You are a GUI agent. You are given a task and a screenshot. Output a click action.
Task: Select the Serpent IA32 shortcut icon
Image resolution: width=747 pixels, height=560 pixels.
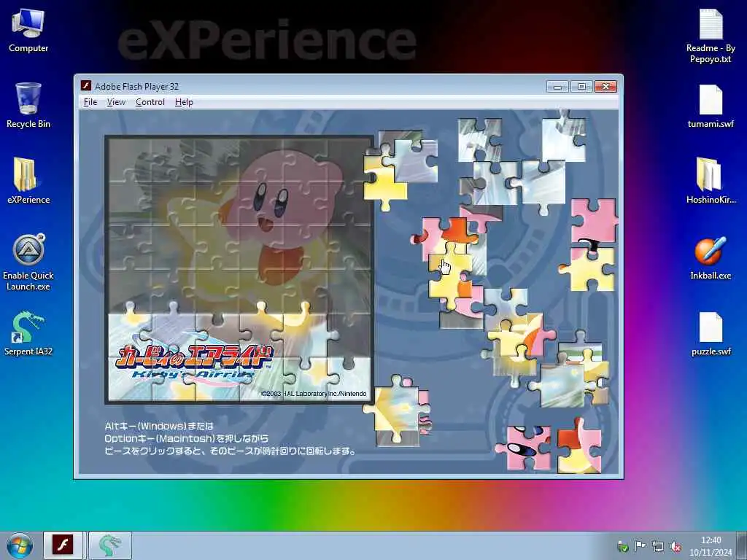(28, 333)
